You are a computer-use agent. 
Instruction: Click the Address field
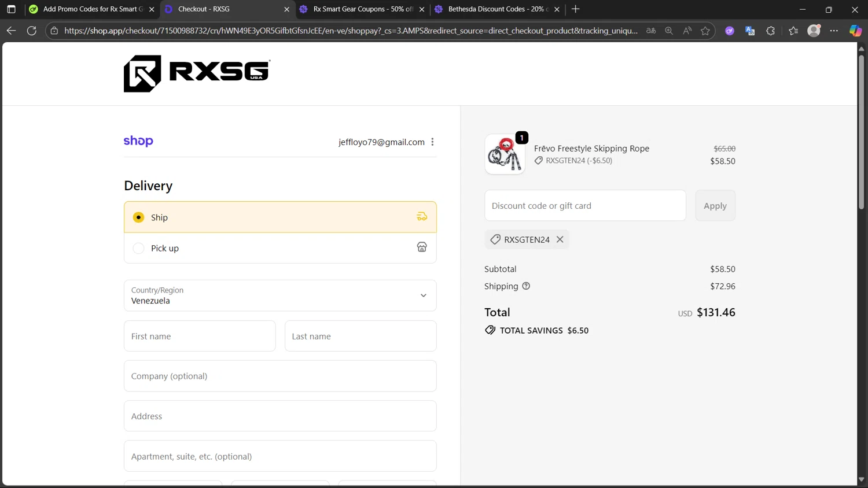(280, 416)
